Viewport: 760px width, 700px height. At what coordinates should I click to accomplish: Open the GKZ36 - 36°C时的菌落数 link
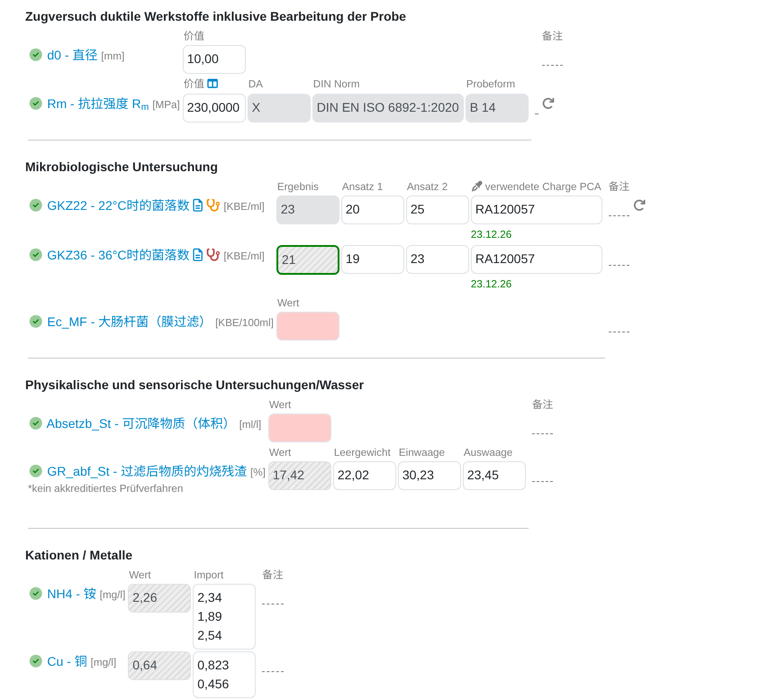pyautogui.click(x=118, y=255)
